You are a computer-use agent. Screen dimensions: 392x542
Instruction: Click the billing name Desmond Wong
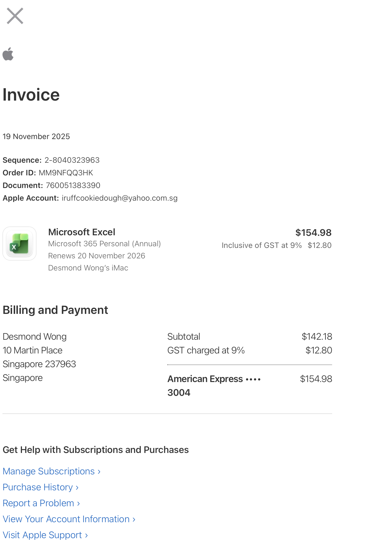pos(35,337)
